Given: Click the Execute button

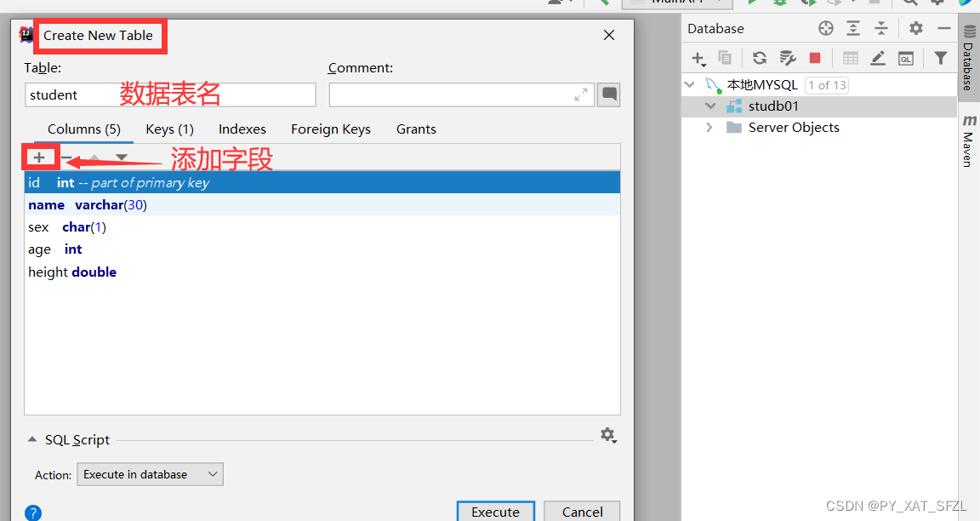Looking at the screenshot, I should point(496,512).
